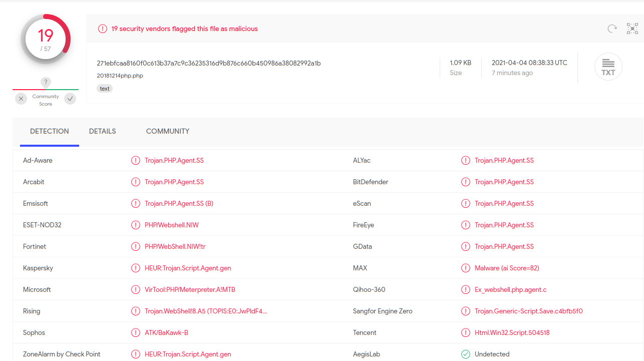Click the community score downvote X icon
644x361 pixels.
pos(21,99)
